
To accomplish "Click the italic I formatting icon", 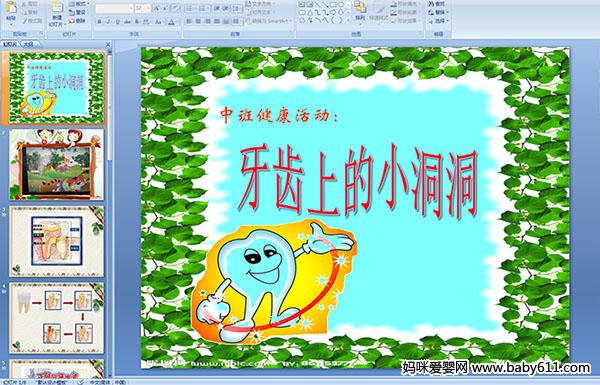I will click(109, 22).
